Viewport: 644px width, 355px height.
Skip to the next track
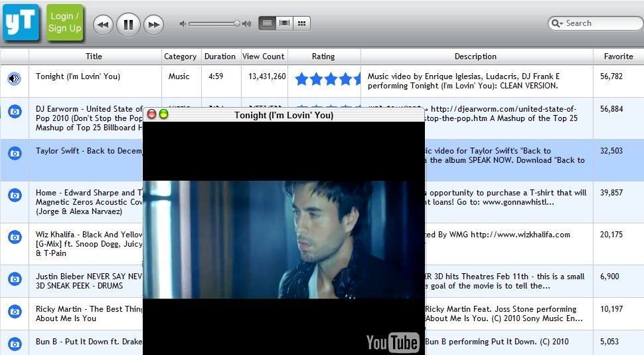point(153,25)
